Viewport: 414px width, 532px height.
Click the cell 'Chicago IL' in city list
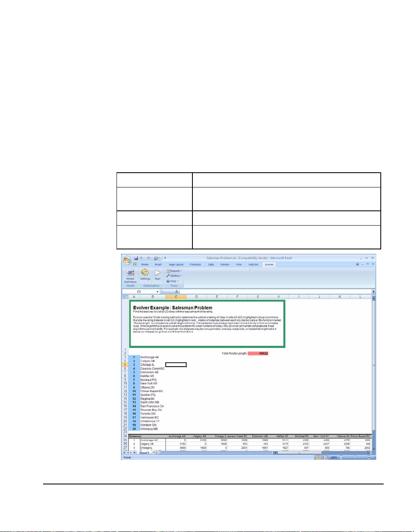[147, 365]
